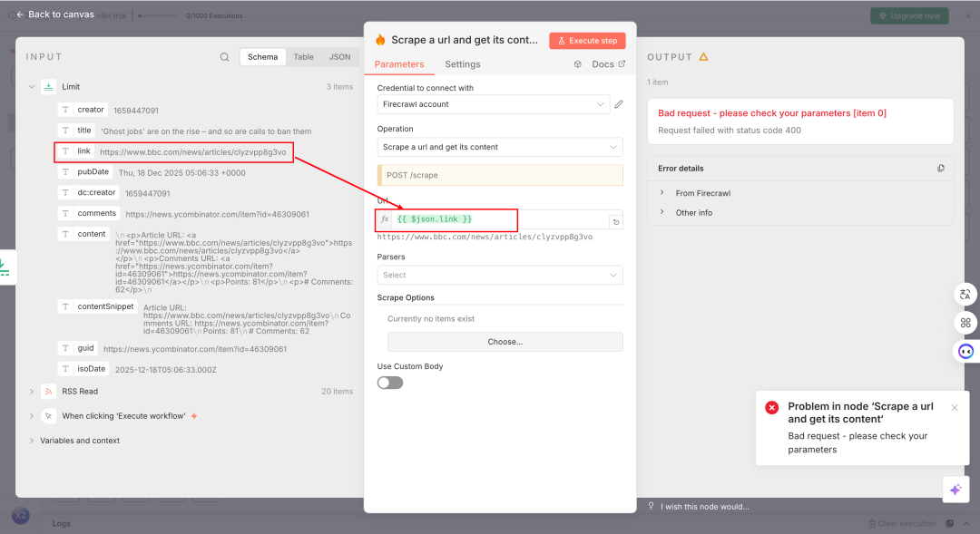Click the fx expression icon
Viewport: 980px width, 534px height.
[x=385, y=219]
